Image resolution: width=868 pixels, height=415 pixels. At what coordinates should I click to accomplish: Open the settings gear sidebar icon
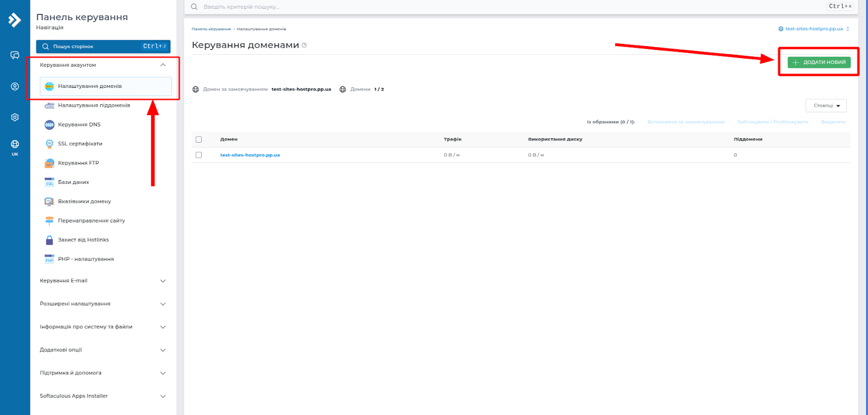click(15, 117)
